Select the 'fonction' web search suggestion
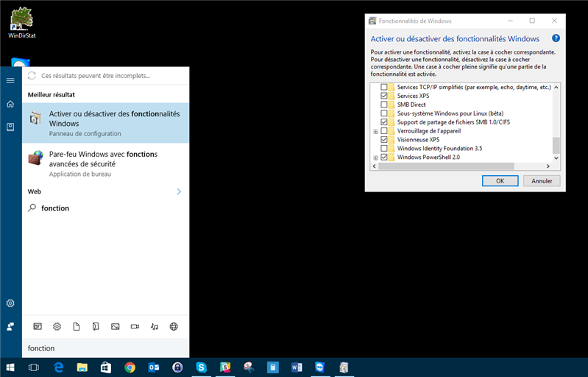The image size is (588, 377). click(106, 208)
